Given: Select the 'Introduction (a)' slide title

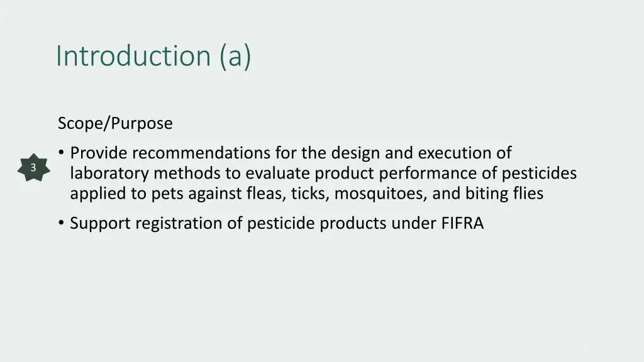Looking at the screenshot, I should pos(153,56).
